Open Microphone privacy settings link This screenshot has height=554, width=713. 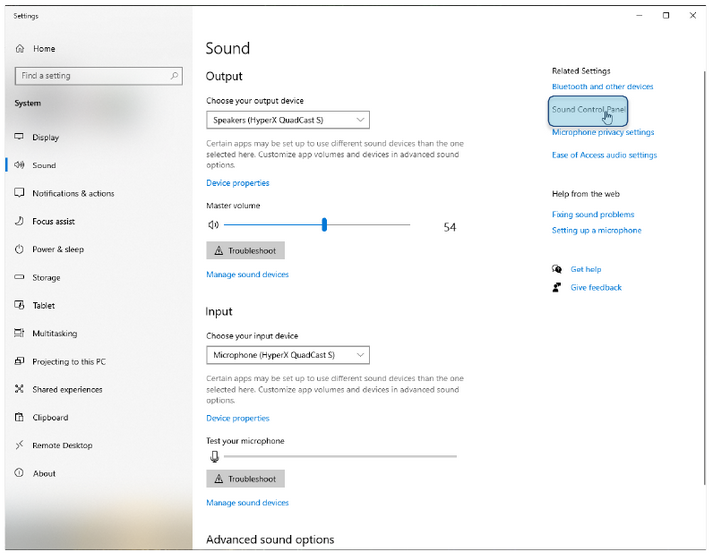602,132
